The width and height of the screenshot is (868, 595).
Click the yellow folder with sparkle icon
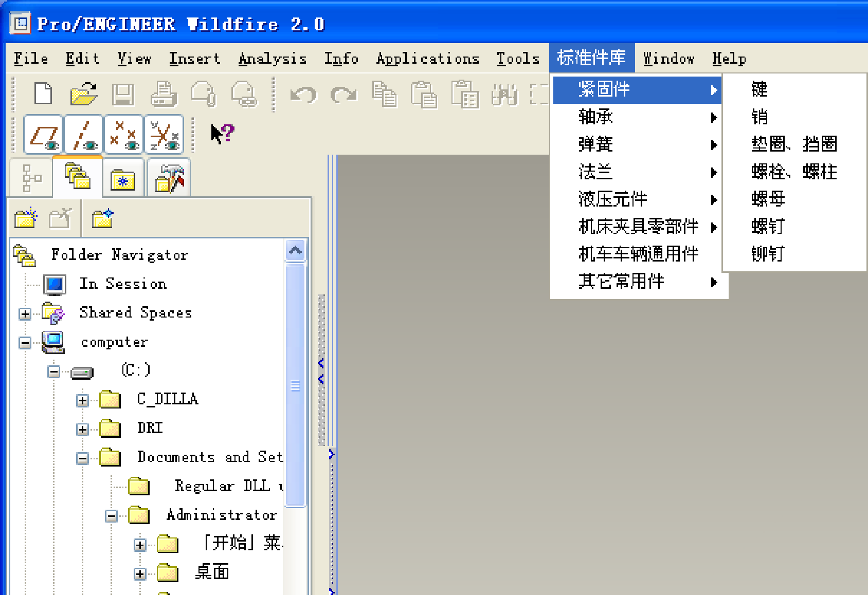[x=26, y=218]
